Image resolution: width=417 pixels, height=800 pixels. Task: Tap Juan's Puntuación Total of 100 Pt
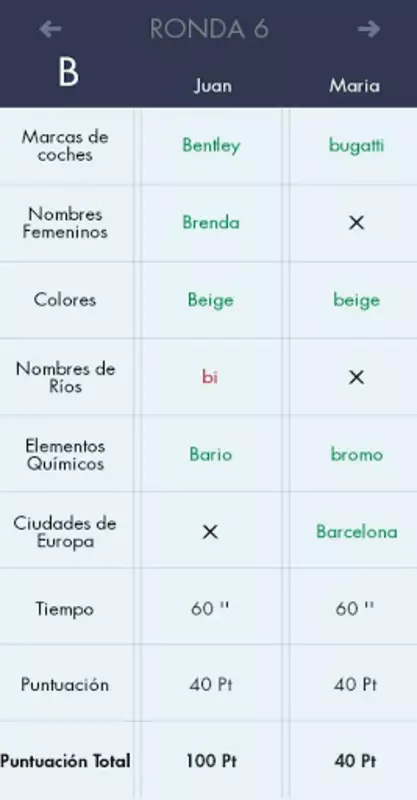click(x=211, y=761)
